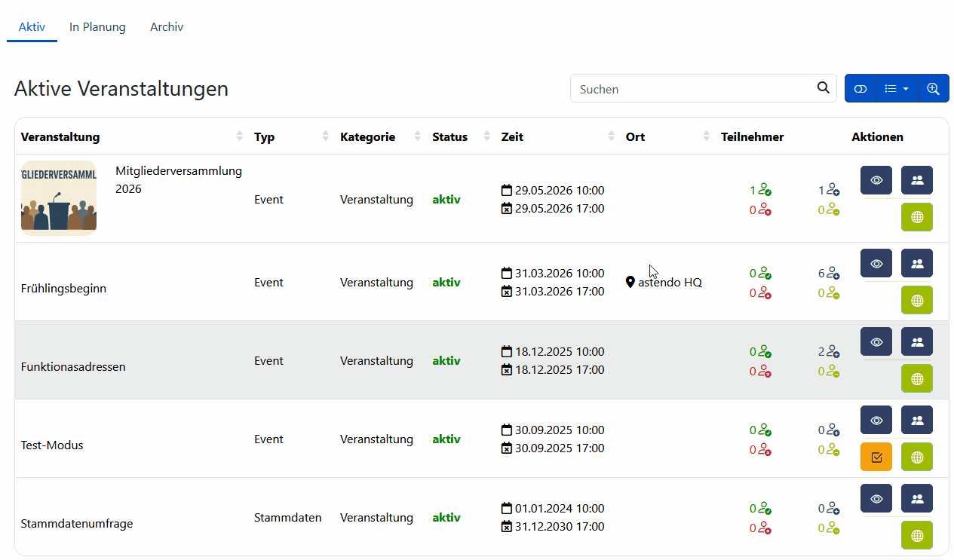Switch to the In Planung tab
The image size is (954, 560).
click(97, 27)
